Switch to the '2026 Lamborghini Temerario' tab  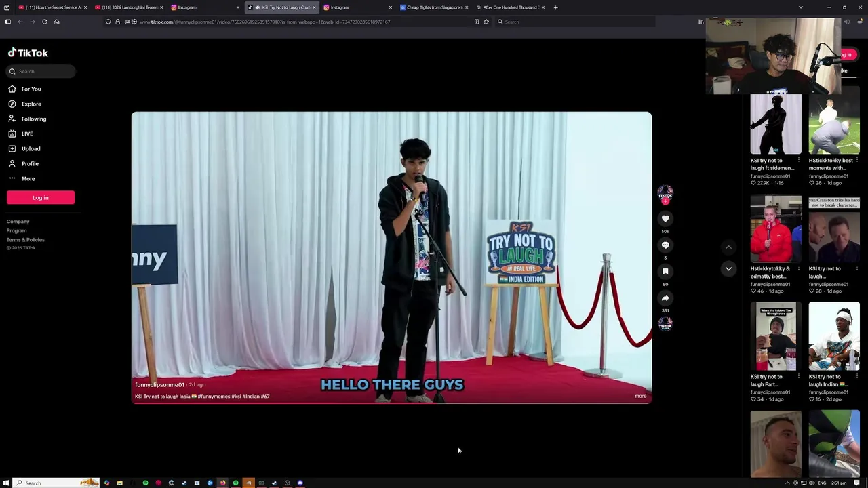[x=129, y=7]
